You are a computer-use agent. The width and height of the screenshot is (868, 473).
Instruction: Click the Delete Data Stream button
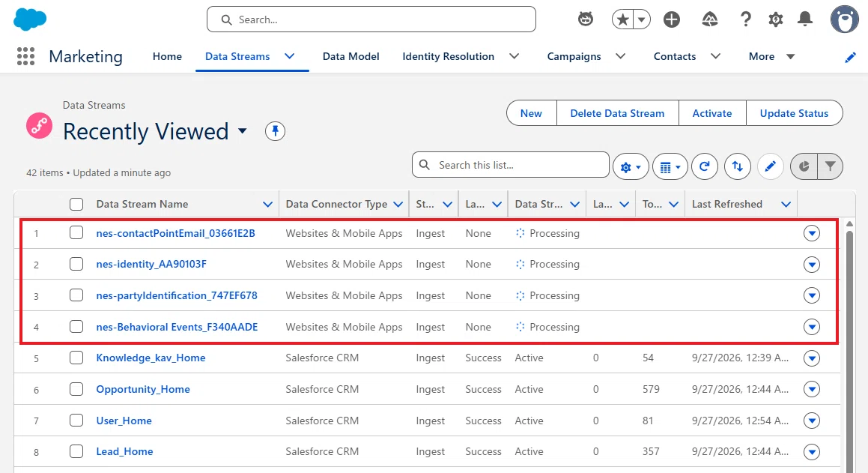click(617, 113)
